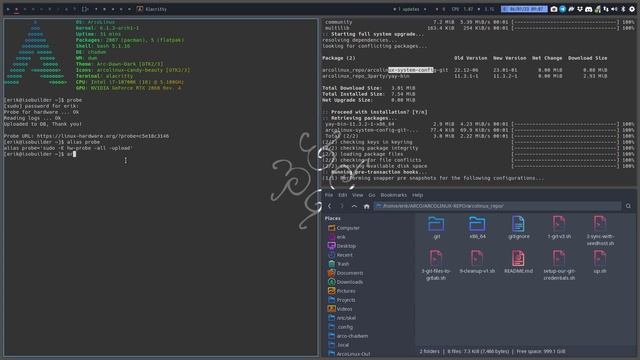Select /etc/skel bookmark in sidebar
Image resolution: width=640 pixels, height=360 pixels.
(x=342, y=318)
